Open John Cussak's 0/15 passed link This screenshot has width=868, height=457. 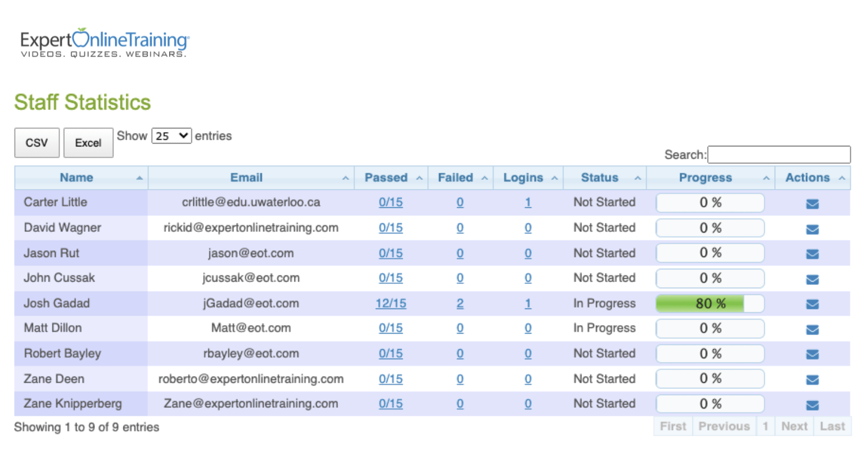point(390,278)
